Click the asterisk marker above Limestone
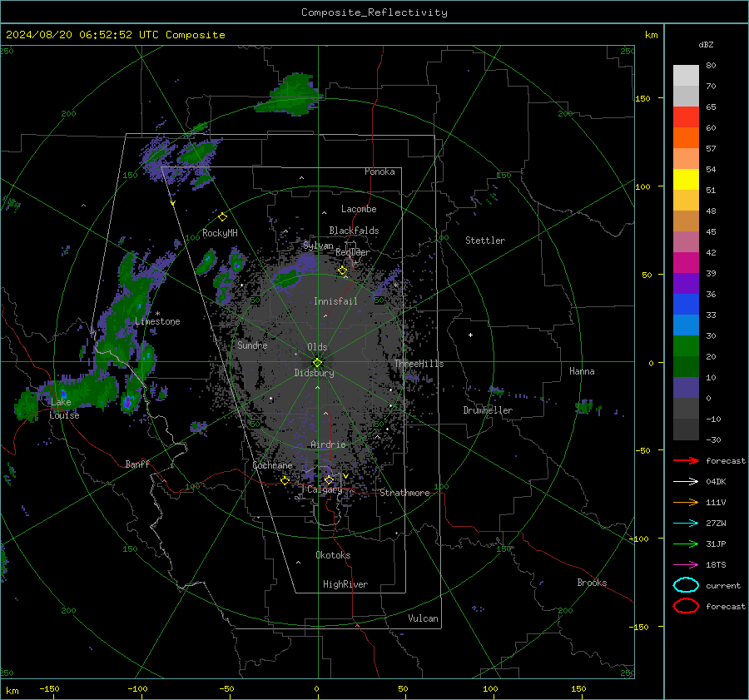749x700 pixels. (x=157, y=314)
